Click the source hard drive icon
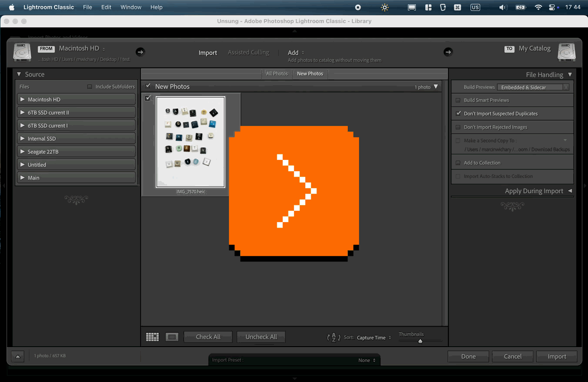Image resolution: width=588 pixels, height=382 pixels. 22,52
